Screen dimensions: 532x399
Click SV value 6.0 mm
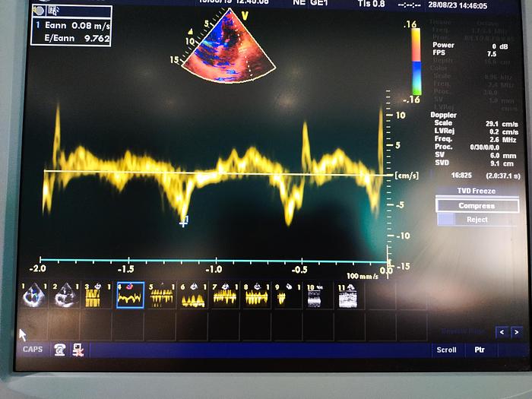(x=503, y=156)
